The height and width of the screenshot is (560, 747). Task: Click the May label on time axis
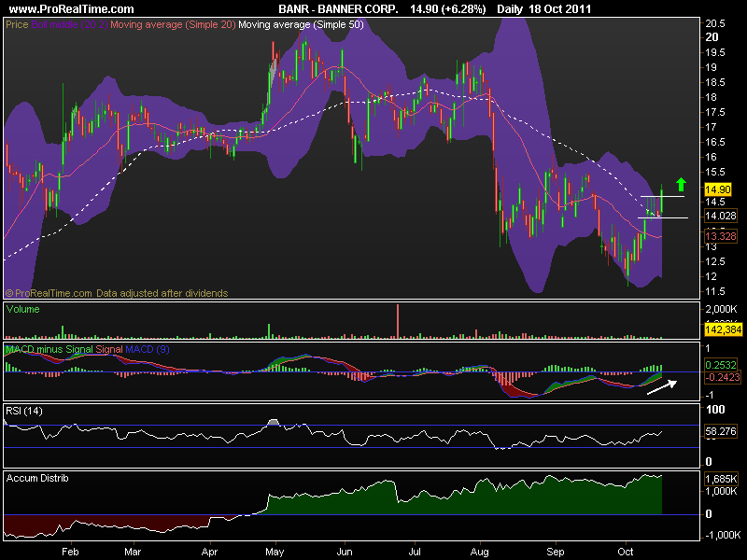275,552
